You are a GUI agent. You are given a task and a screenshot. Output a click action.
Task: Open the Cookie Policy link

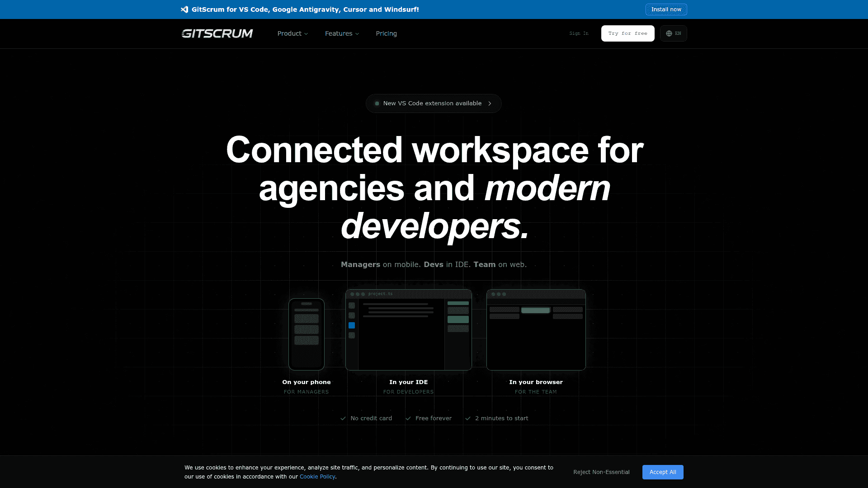pos(317,477)
